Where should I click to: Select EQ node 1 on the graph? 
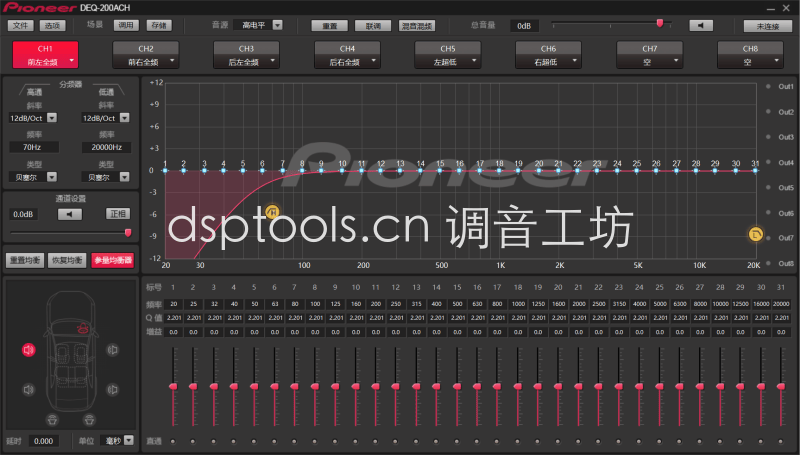165,170
